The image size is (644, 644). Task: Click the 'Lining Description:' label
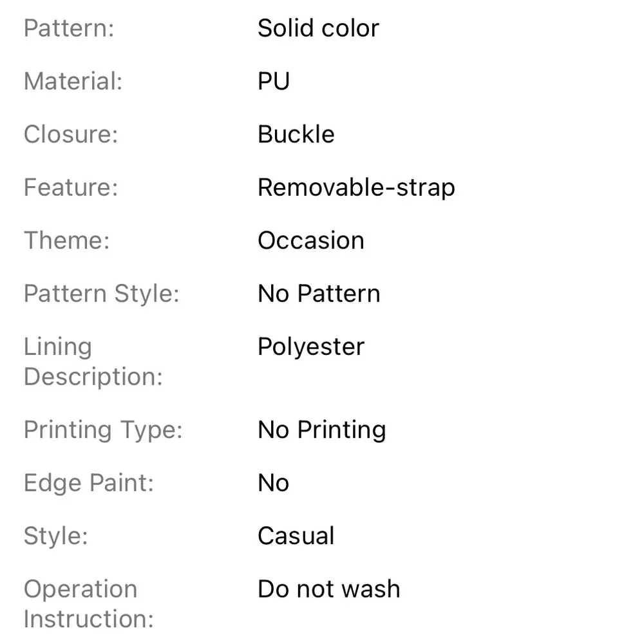[93, 362]
